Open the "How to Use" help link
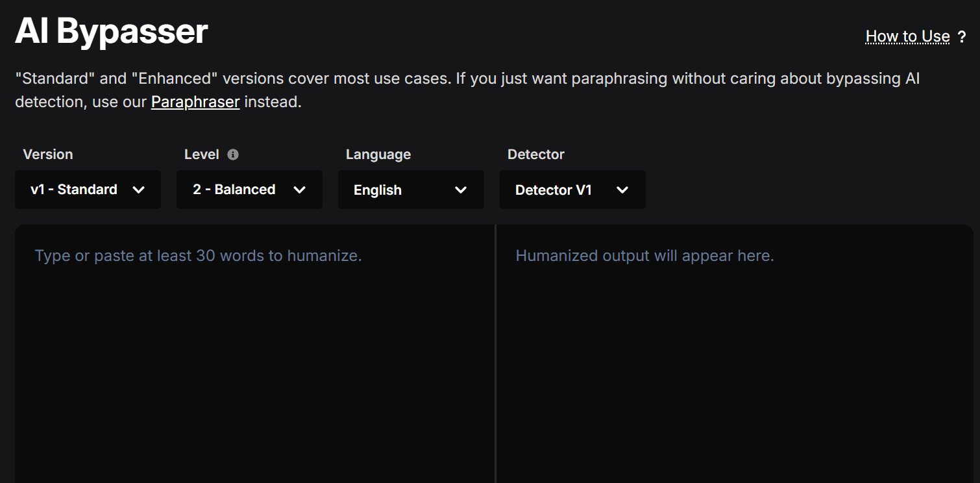 click(907, 37)
